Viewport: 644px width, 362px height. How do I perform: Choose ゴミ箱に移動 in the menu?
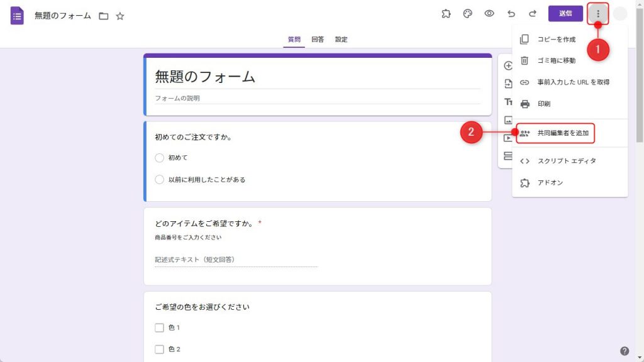570,60
